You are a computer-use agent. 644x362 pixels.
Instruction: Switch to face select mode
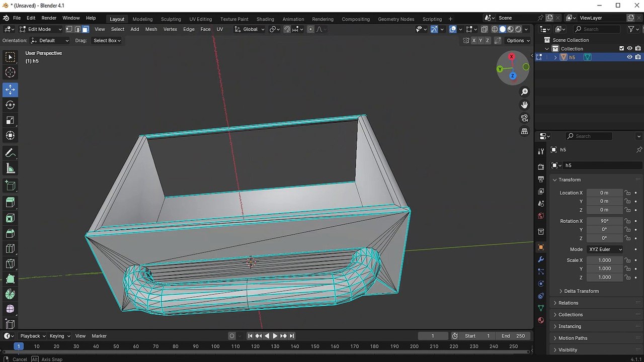click(86, 29)
